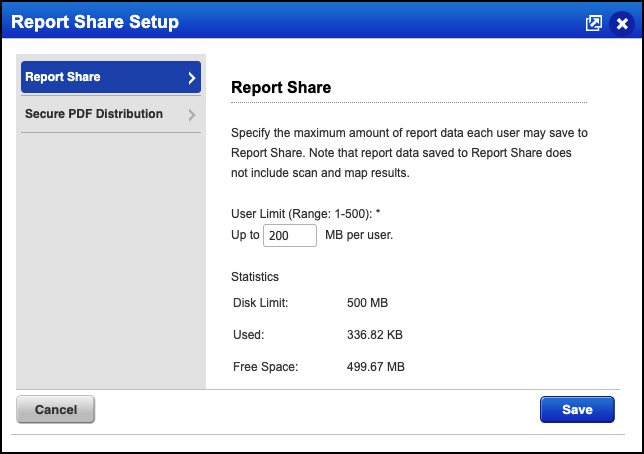
Task: Click the Report Share section heading
Action: click(x=281, y=87)
